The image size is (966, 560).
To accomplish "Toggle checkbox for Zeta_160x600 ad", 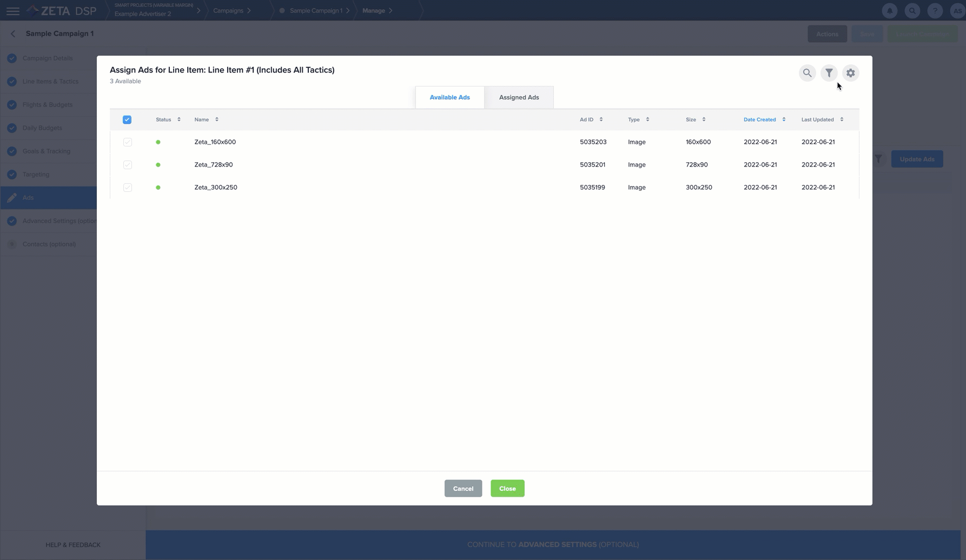I will (x=128, y=142).
